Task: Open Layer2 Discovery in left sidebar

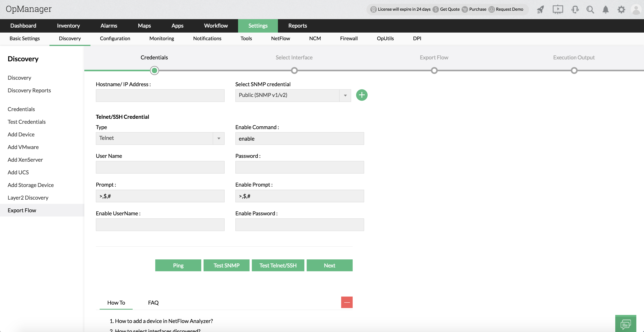Action: pos(28,198)
